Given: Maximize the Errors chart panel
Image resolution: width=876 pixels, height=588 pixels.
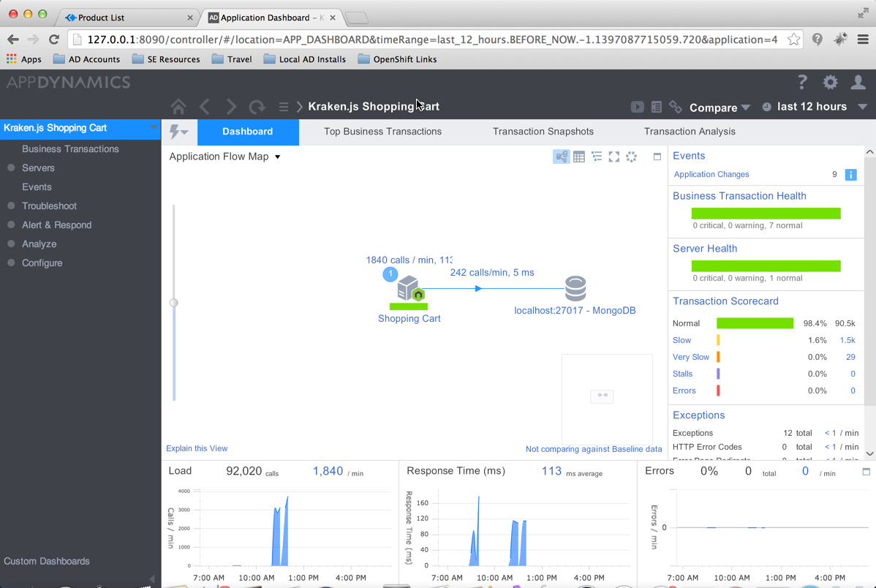Looking at the screenshot, I should click(866, 472).
